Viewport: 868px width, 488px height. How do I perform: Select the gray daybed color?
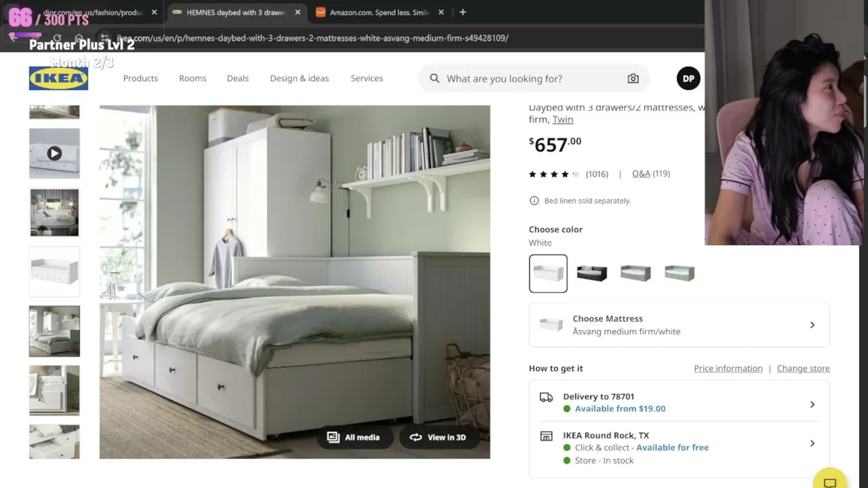click(635, 273)
